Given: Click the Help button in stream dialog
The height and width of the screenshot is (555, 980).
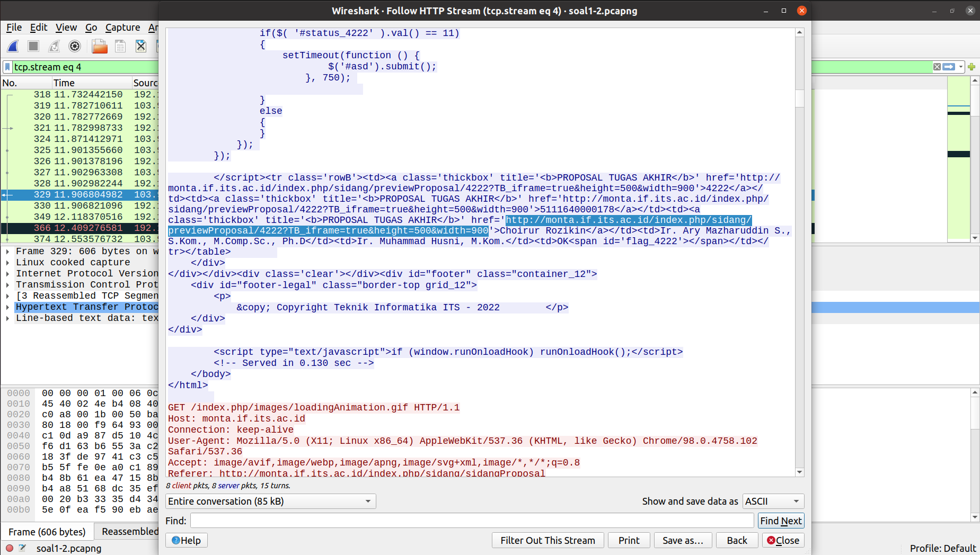Looking at the screenshot, I should pyautogui.click(x=186, y=540).
